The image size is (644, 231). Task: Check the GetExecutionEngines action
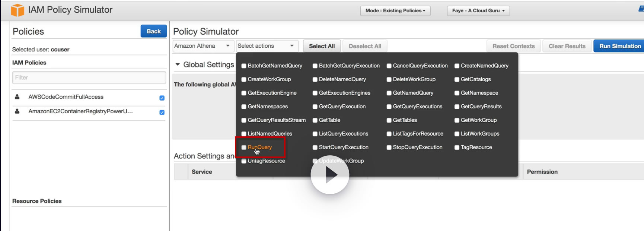click(x=315, y=93)
